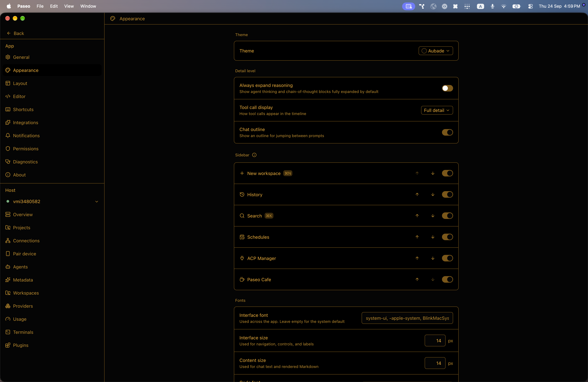Move Schedules row up with arrow

click(x=417, y=237)
